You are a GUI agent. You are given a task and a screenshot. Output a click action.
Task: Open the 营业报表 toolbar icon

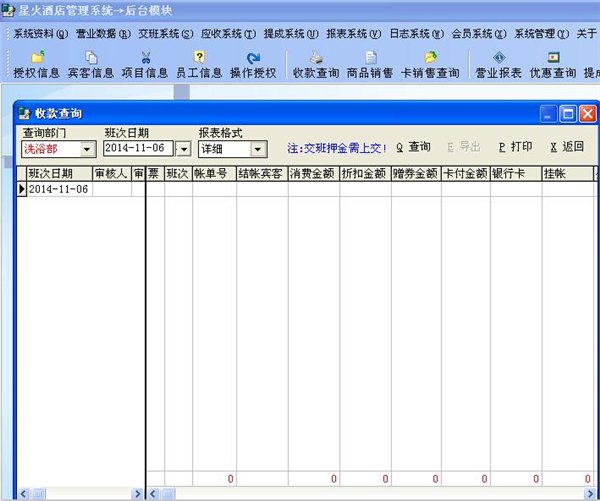click(x=499, y=58)
